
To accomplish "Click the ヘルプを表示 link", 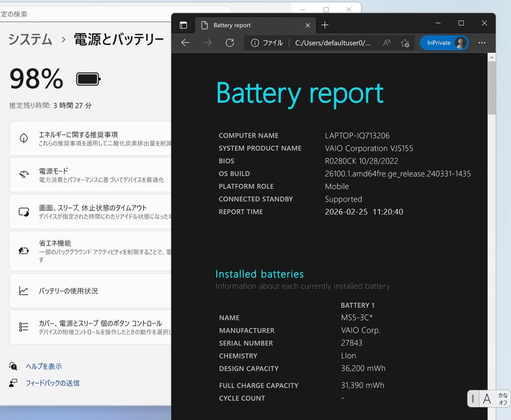I will coord(44,366).
